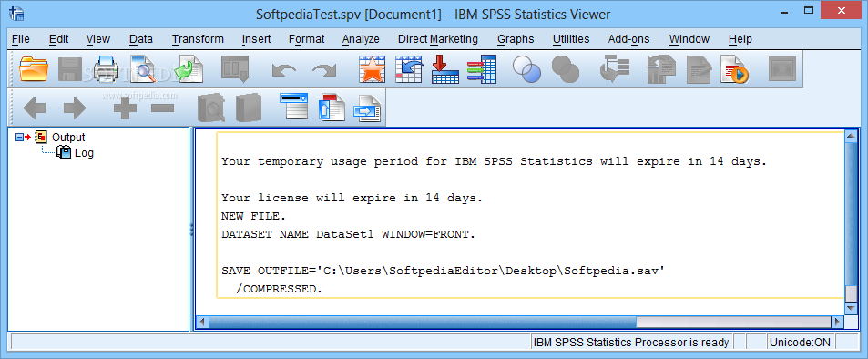Viewport: 868px width, 359px height.
Task: Open the Format menu
Action: 306,39
